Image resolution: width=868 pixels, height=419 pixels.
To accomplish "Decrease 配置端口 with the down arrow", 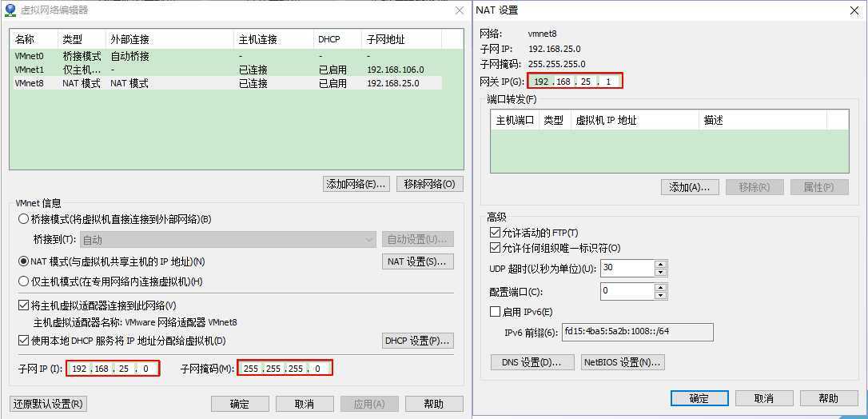I will coord(660,295).
